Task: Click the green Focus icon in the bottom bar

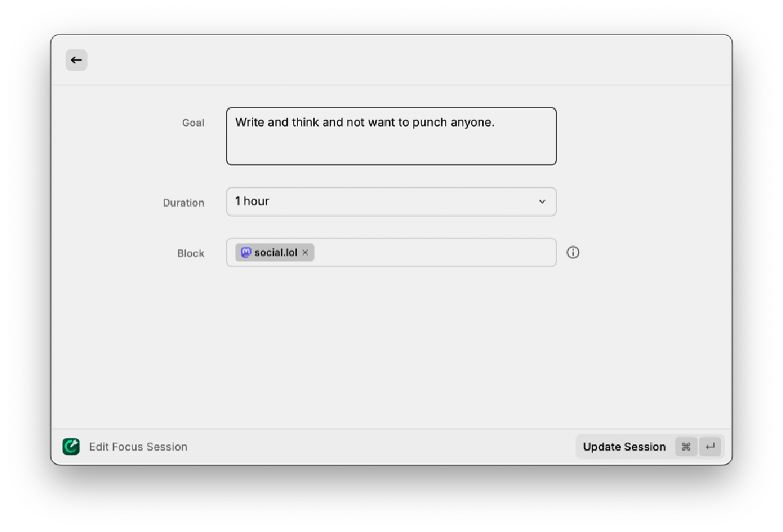Action: click(71, 447)
